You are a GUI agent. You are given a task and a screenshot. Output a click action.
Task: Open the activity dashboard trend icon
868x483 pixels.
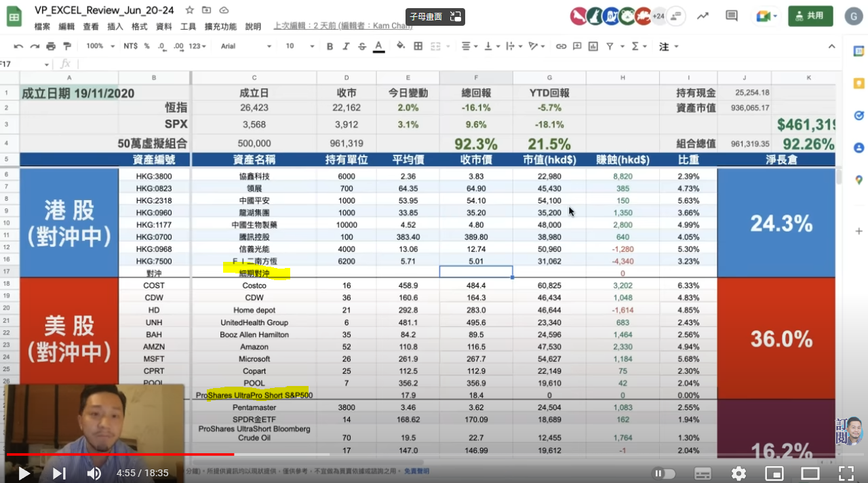tap(703, 16)
